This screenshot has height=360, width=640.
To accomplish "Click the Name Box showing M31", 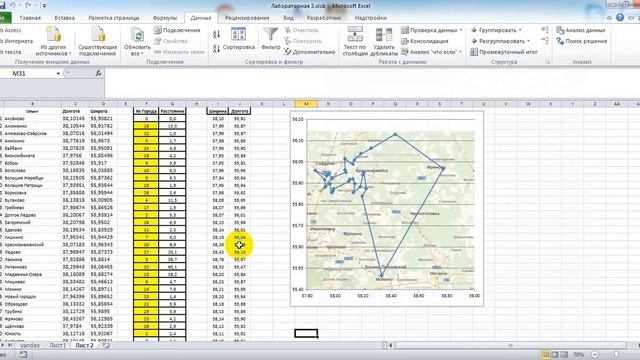I will click(x=27, y=73).
